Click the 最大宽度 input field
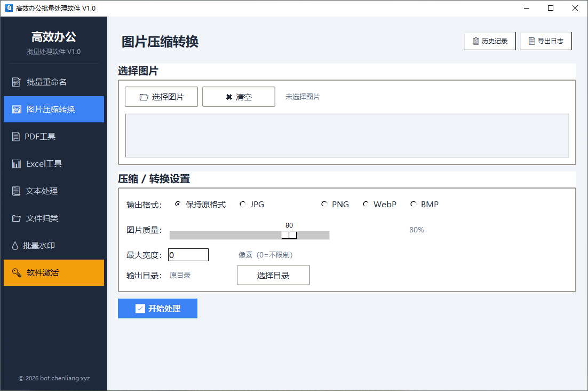 pyautogui.click(x=188, y=255)
